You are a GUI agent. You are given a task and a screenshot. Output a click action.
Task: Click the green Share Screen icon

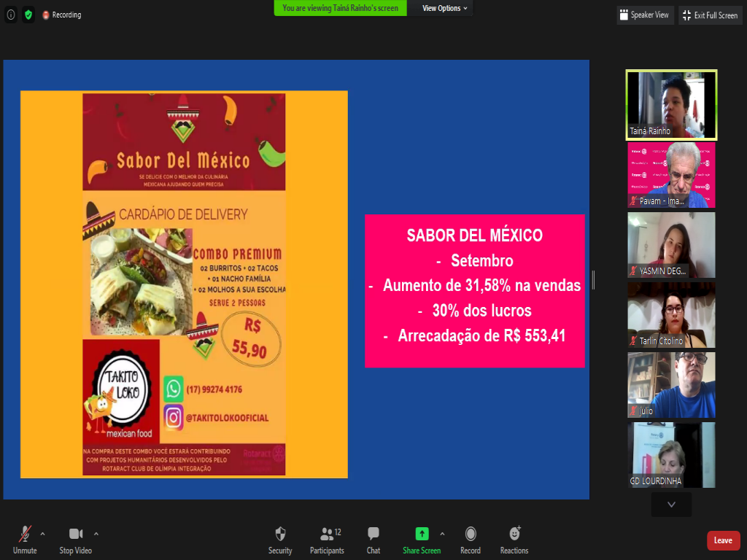[x=422, y=534]
